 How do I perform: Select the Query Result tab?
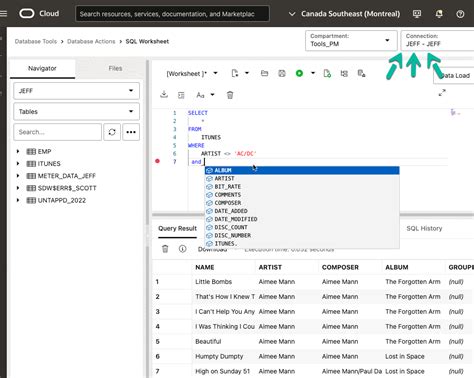(177, 229)
